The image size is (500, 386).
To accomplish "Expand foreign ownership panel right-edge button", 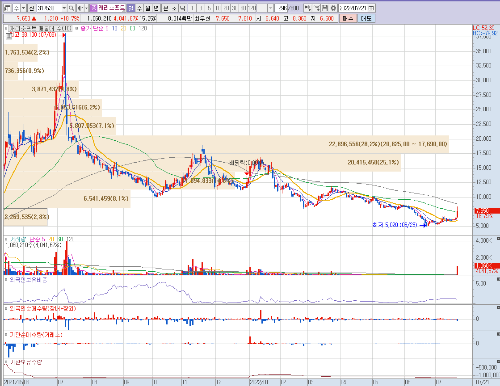I will pos(498,279).
